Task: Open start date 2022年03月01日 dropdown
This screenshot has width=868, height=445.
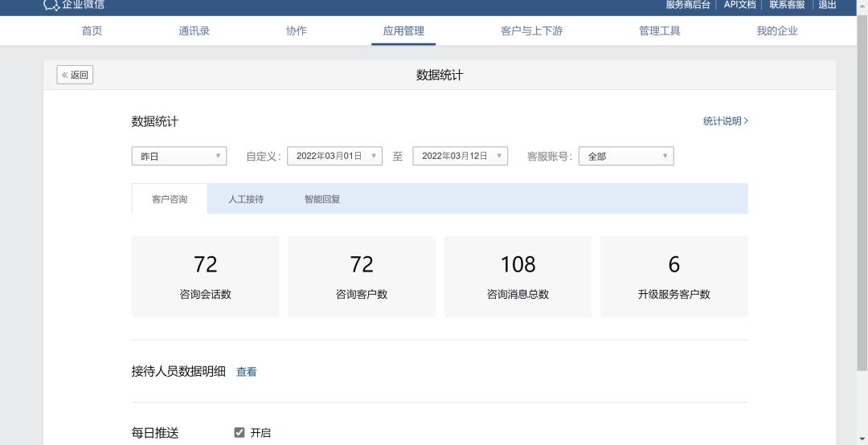Action: click(x=334, y=156)
